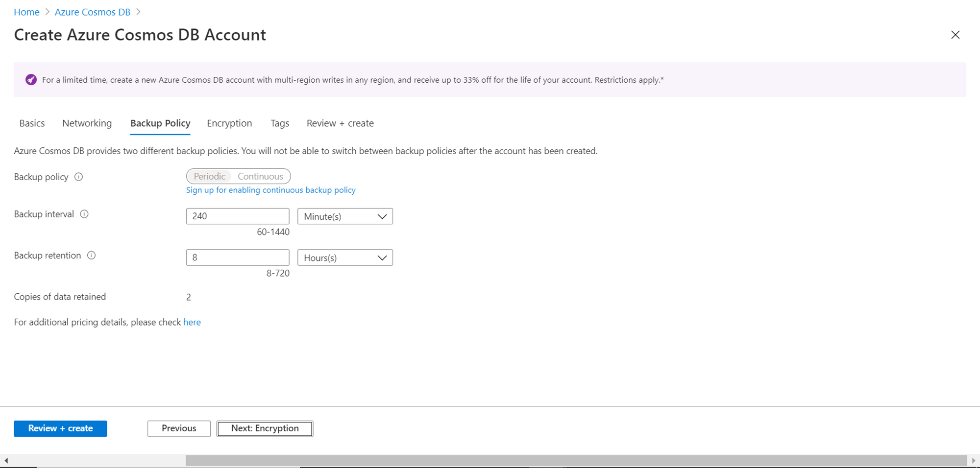Click the copies of data retained value '2'
980x468 pixels.
189,297
